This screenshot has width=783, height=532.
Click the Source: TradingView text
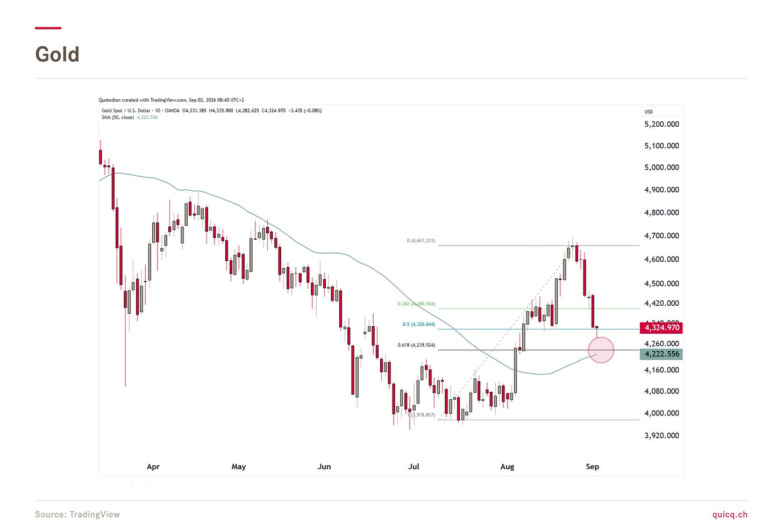coord(77,514)
